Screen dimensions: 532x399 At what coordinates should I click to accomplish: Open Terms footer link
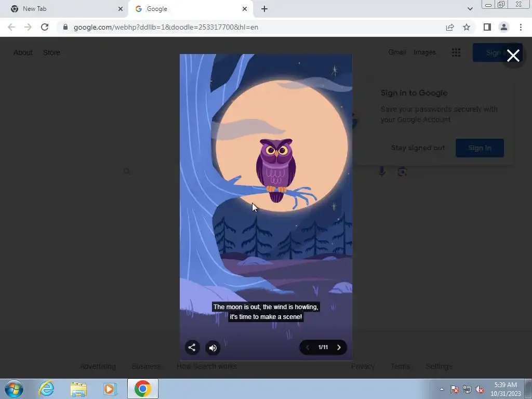[400, 366]
